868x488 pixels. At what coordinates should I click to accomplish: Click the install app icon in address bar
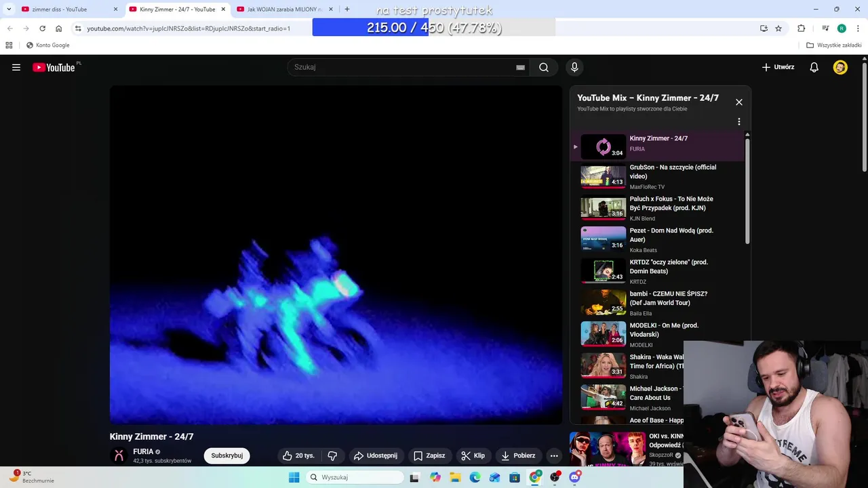(764, 28)
